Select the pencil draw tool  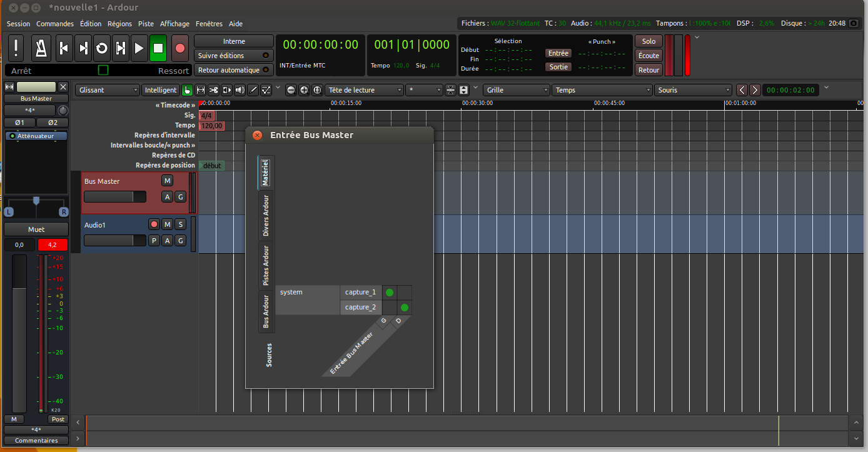click(253, 90)
